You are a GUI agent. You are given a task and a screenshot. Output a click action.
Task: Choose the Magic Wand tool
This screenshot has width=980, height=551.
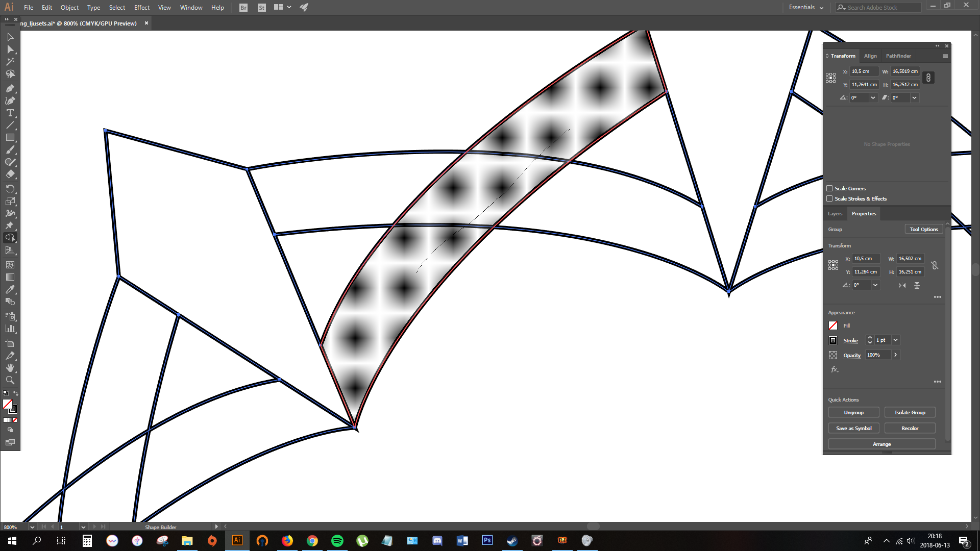point(10,62)
